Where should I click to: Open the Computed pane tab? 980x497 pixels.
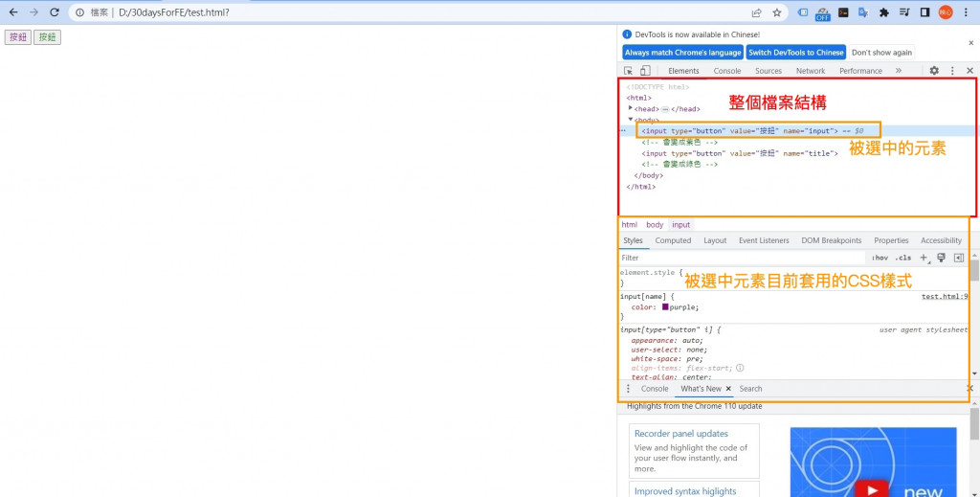coord(673,240)
